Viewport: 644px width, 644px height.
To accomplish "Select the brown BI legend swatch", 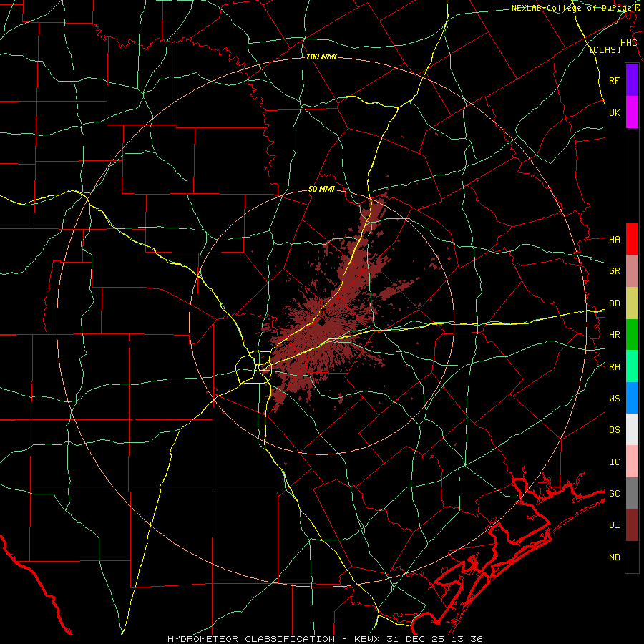I will pyautogui.click(x=632, y=525).
